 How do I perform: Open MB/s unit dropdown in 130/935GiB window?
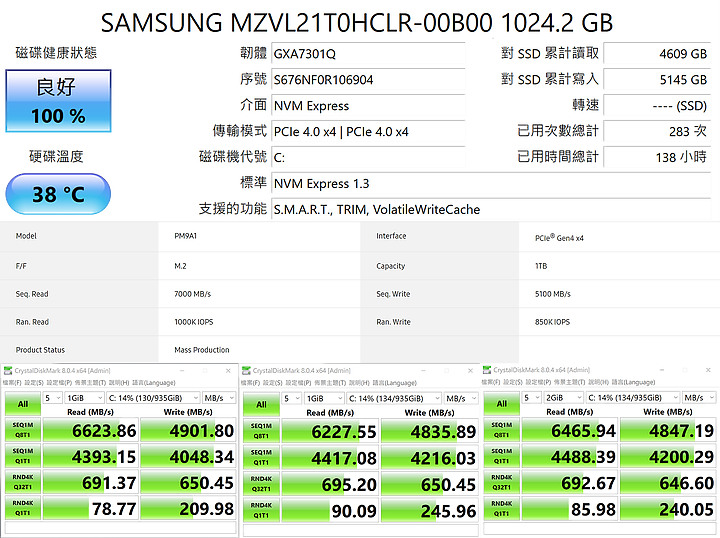point(219,398)
